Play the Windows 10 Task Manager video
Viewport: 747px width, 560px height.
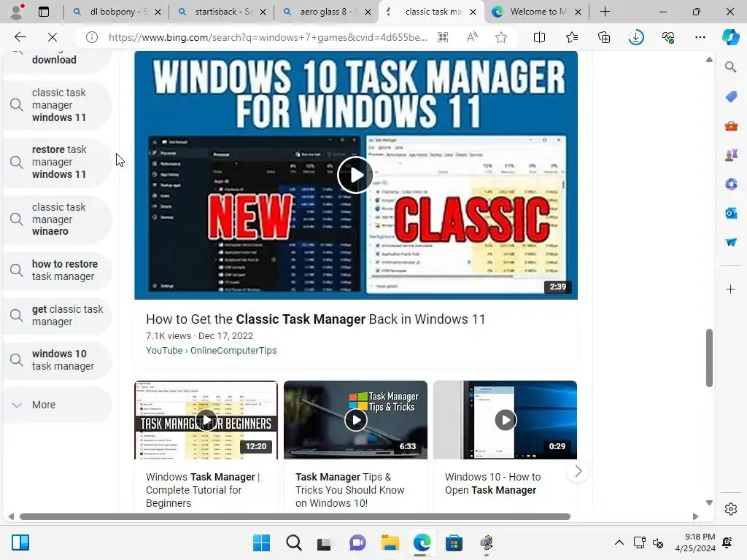355,175
